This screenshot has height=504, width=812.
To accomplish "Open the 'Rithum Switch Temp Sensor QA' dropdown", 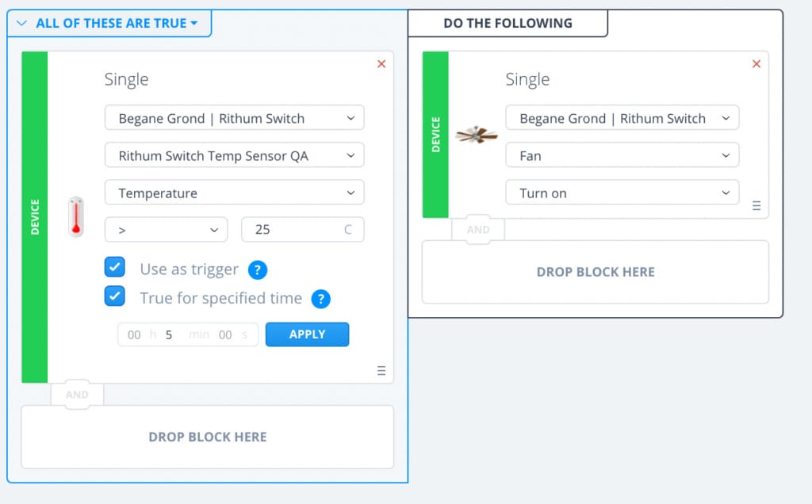I will 234,155.
